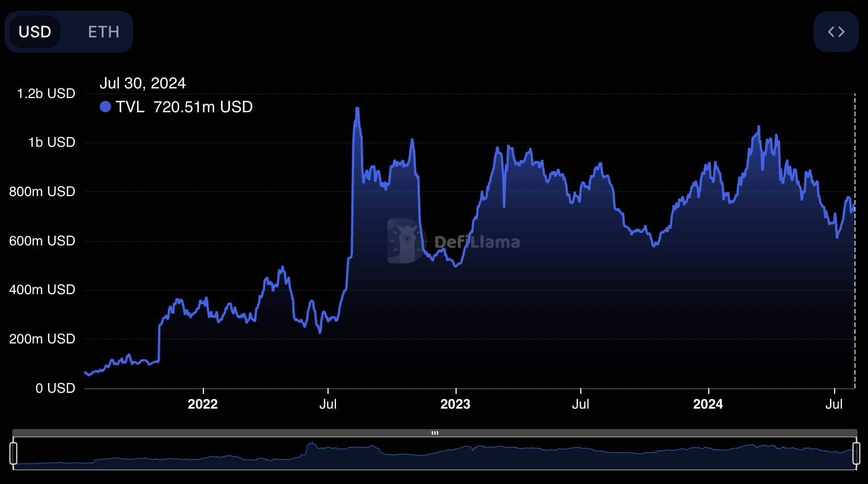The width and height of the screenshot is (868, 484).
Task: Switch chart denomination to ETH
Action: click(x=103, y=32)
